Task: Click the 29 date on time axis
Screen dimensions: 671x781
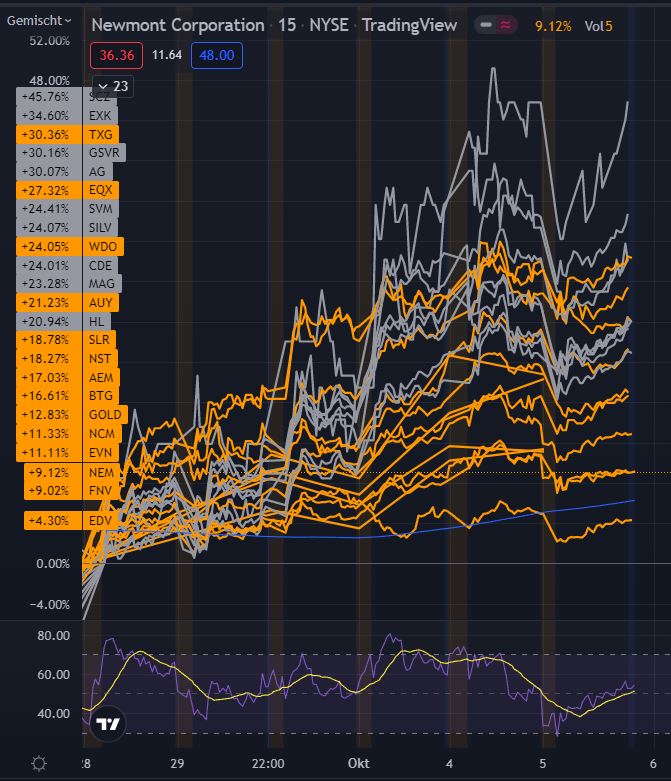Action: (x=177, y=763)
